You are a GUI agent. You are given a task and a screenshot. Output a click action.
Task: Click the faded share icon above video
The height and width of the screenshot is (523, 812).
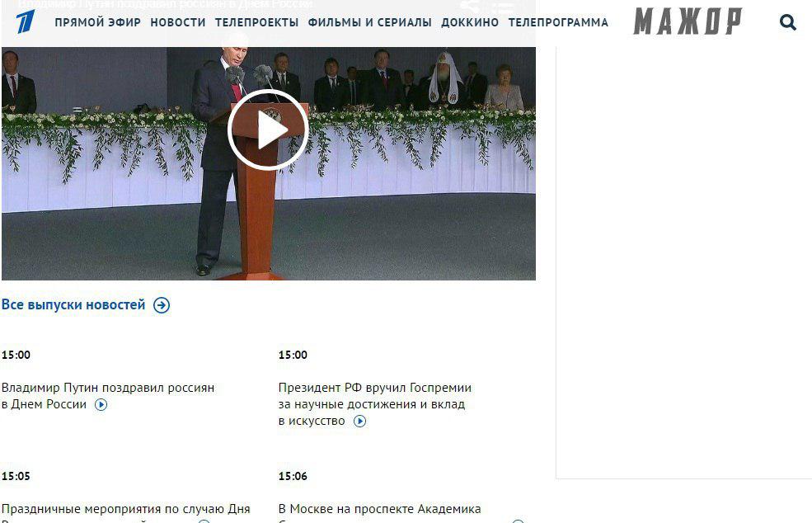[x=470, y=7]
